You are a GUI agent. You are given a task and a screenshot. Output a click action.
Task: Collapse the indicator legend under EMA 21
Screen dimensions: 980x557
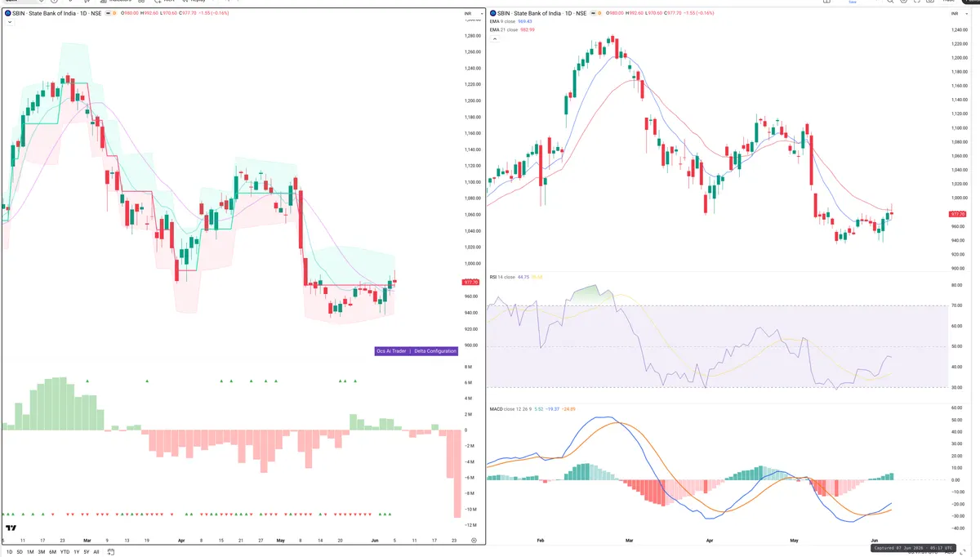[x=493, y=38]
